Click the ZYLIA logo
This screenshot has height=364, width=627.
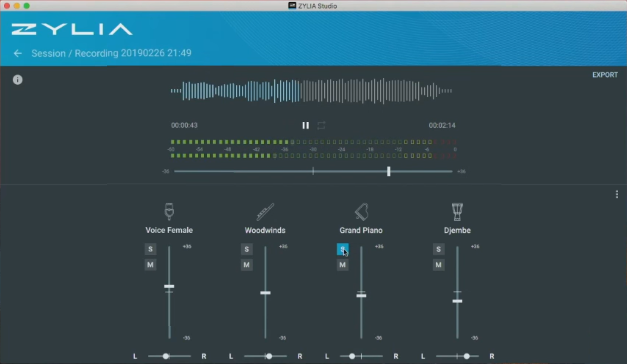(x=72, y=29)
